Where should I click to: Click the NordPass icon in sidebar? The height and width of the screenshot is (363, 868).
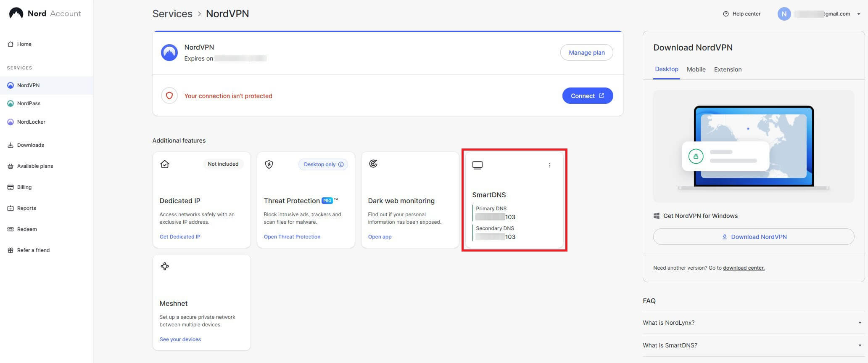point(11,103)
